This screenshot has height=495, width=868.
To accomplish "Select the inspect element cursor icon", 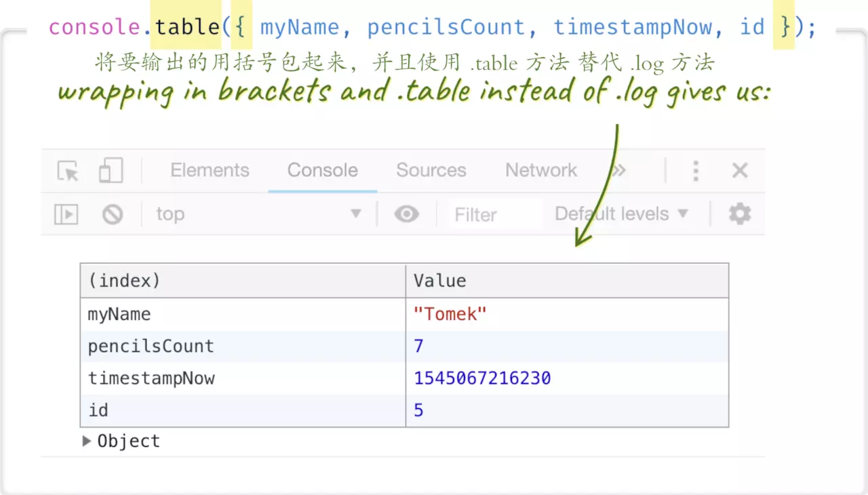I will tap(68, 170).
